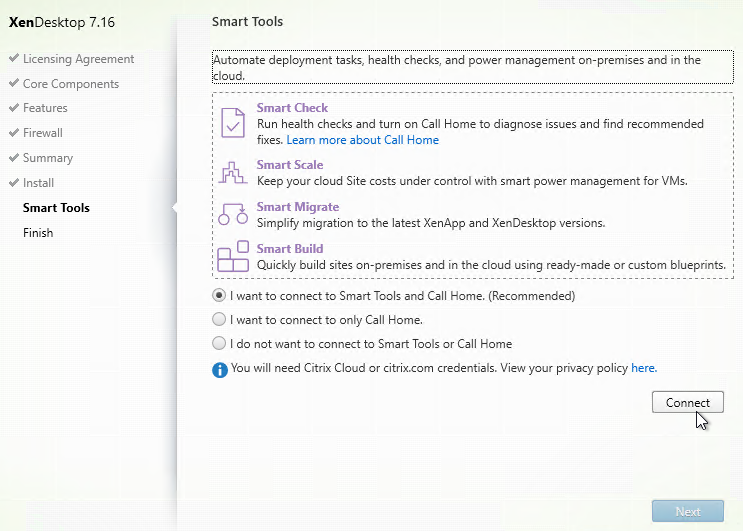Click the Smart Migrate icon
This screenshot has width=743, height=531.
pyautogui.click(x=233, y=214)
